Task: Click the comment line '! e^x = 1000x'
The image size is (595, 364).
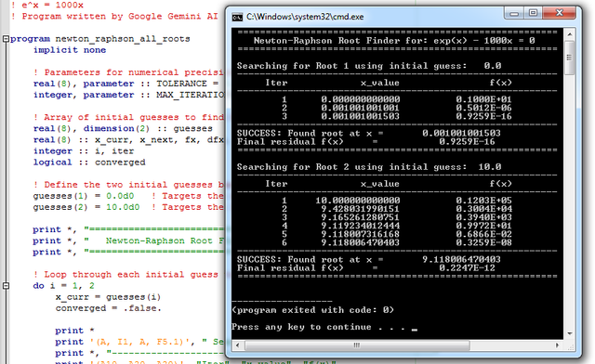Action: (47, 5)
